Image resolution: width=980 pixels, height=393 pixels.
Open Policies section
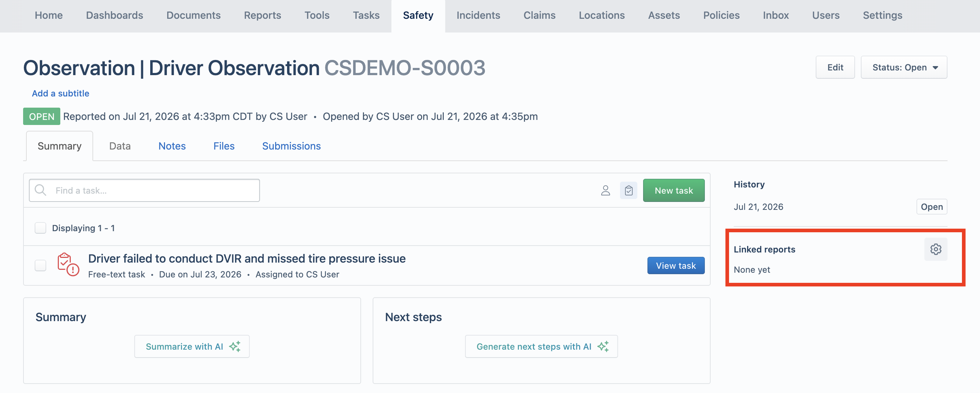pyautogui.click(x=721, y=15)
